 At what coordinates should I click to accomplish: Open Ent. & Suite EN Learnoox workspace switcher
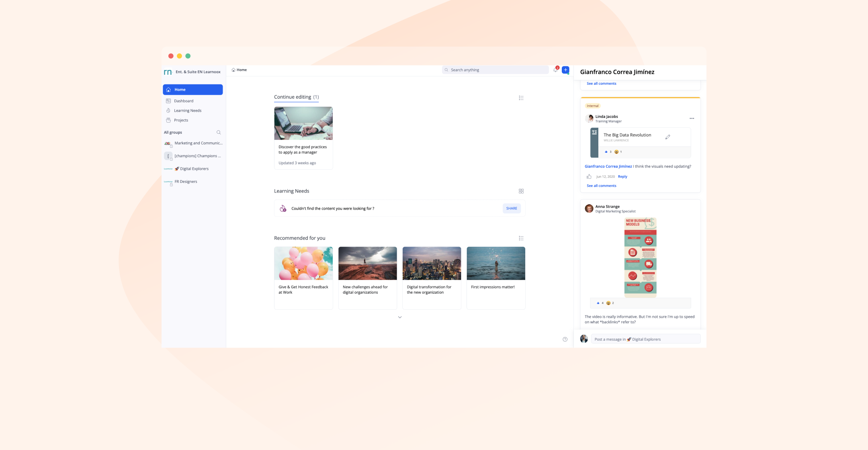198,72
